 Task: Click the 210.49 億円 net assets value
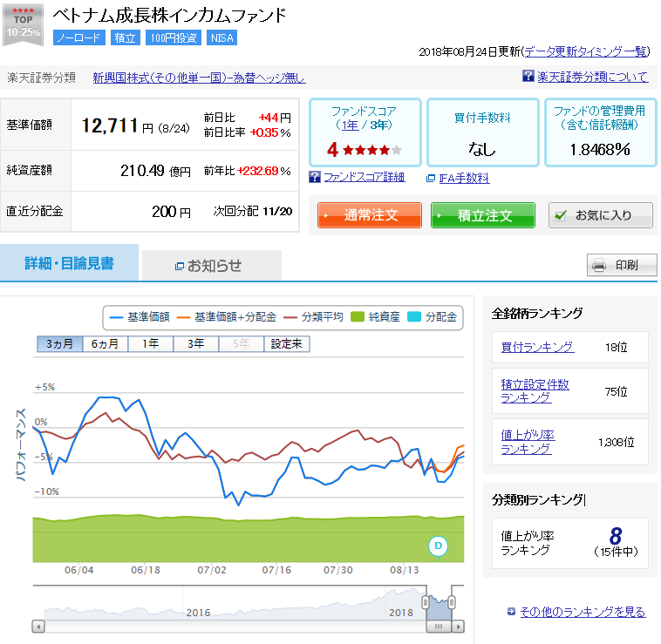155,171
